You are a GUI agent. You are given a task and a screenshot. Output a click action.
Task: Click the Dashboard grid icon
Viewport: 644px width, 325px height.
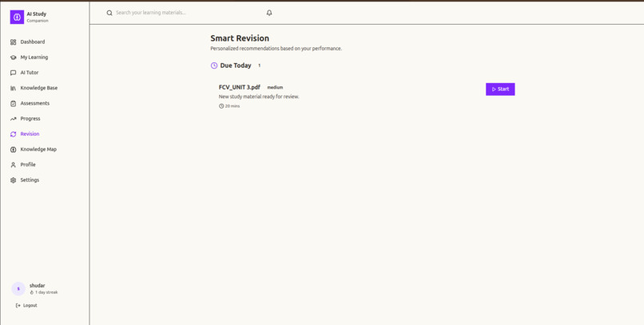(13, 42)
